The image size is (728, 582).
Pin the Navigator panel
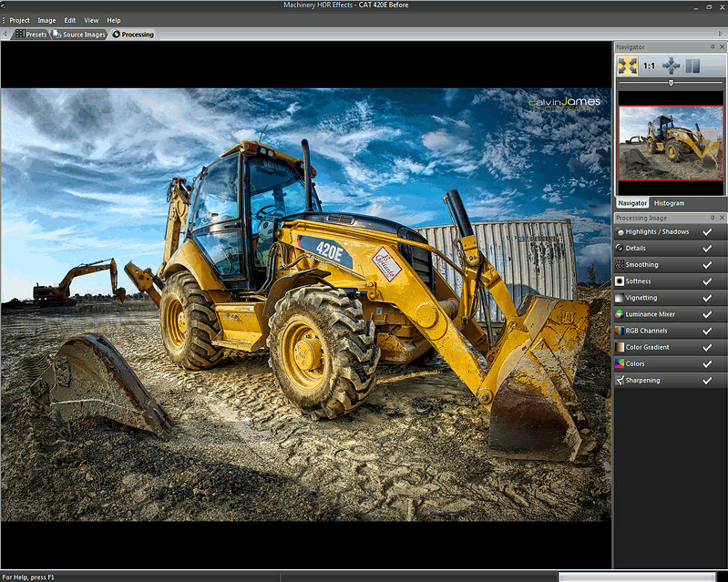click(x=713, y=46)
